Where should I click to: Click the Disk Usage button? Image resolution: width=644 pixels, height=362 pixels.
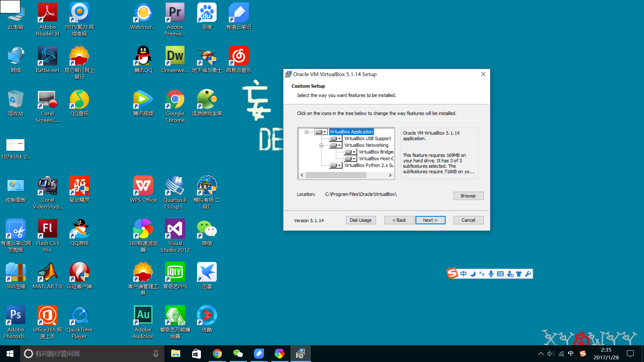pos(361,220)
